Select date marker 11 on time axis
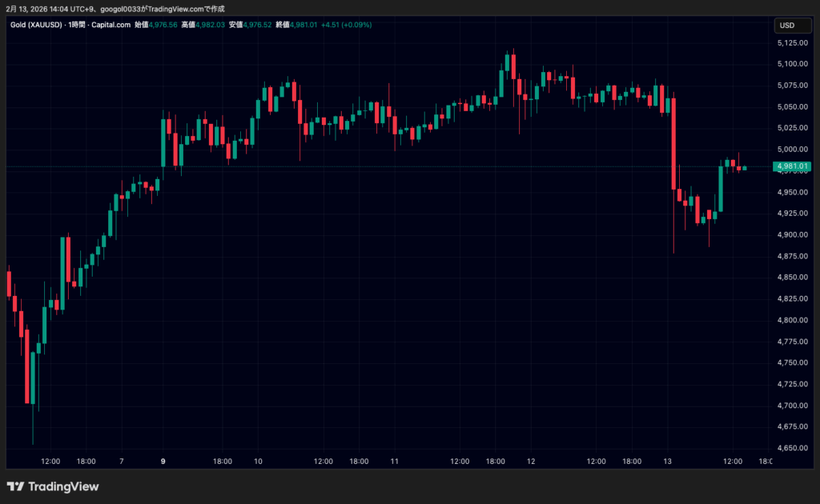820x504 pixels. 394,462
